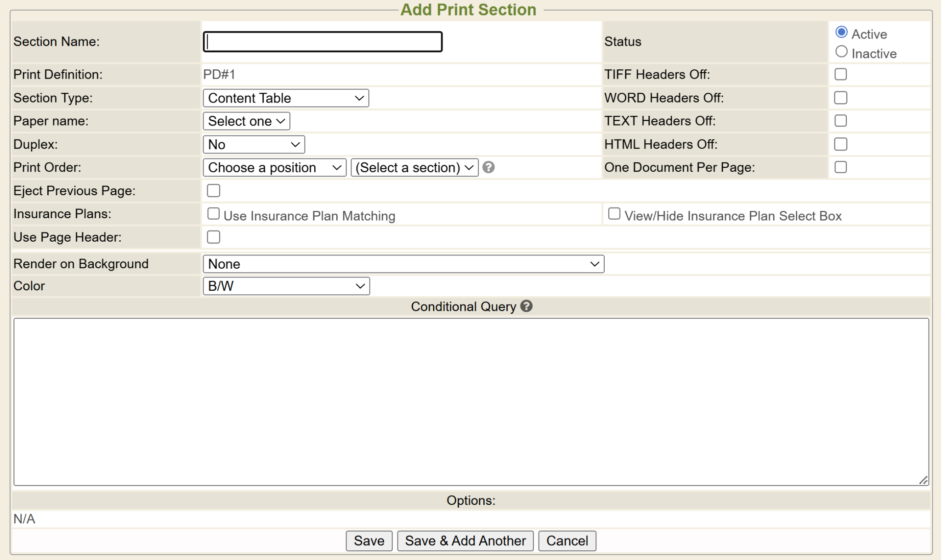This screenshot has width=941, height=560.
Task: Toggle View/Hide Insurance Plan Select Box
Action: [x=614, y=214]
